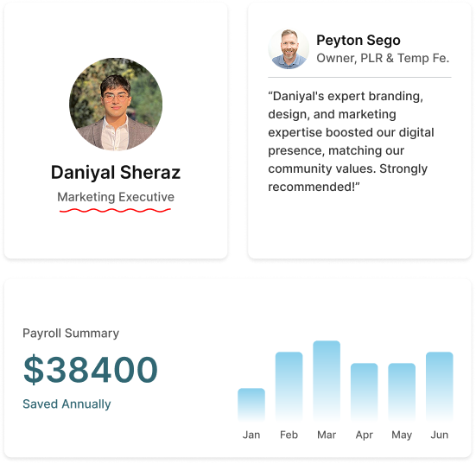Click the Saved Annually caption
This screenshot has width=476, height=464.
coord(67,404)
